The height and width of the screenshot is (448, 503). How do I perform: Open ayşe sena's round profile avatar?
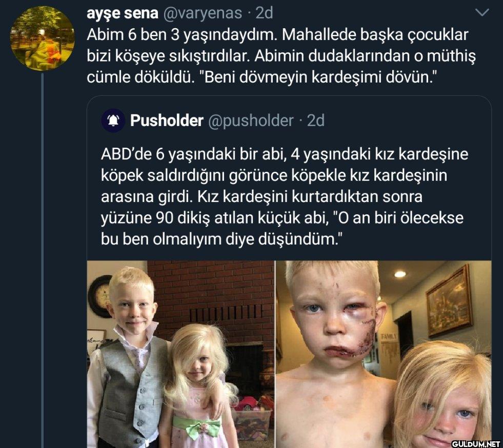43,38
